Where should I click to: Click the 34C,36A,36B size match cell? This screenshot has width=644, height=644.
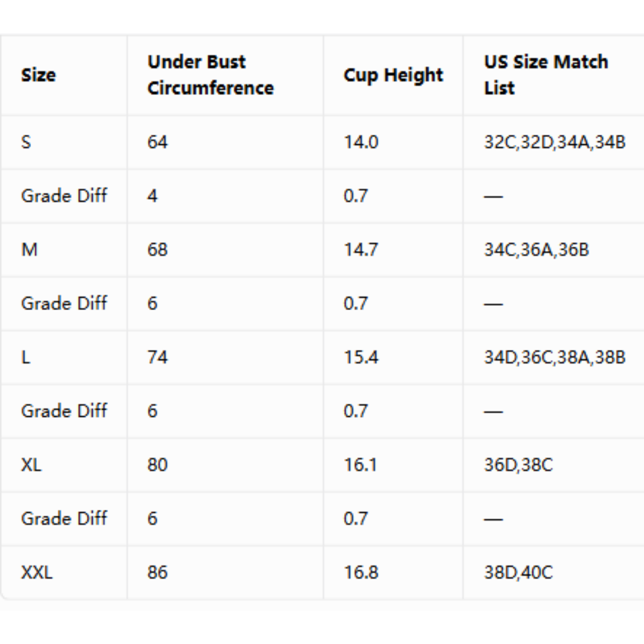[x=537, y=250]
